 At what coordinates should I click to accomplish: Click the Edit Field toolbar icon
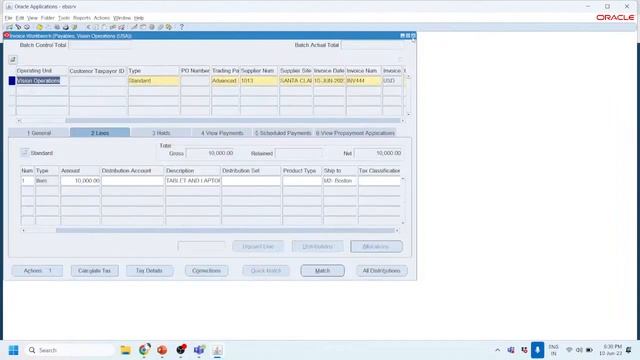[x=134, y=27]
